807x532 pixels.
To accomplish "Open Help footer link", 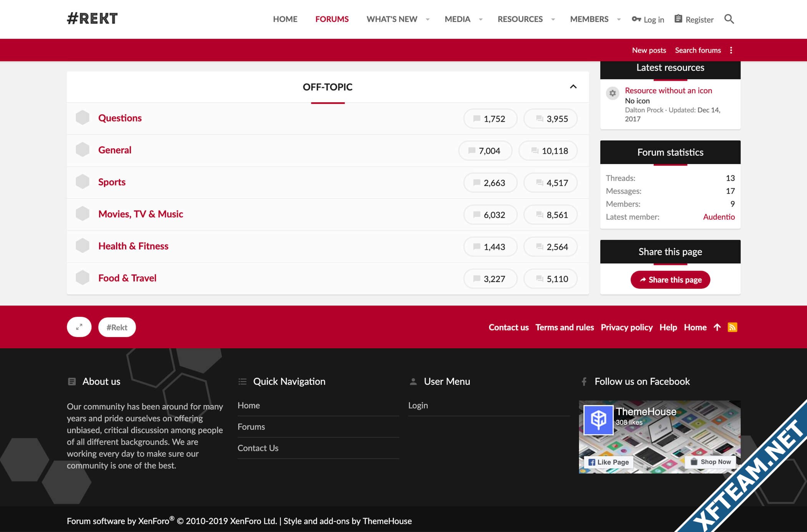I will 668,327.
